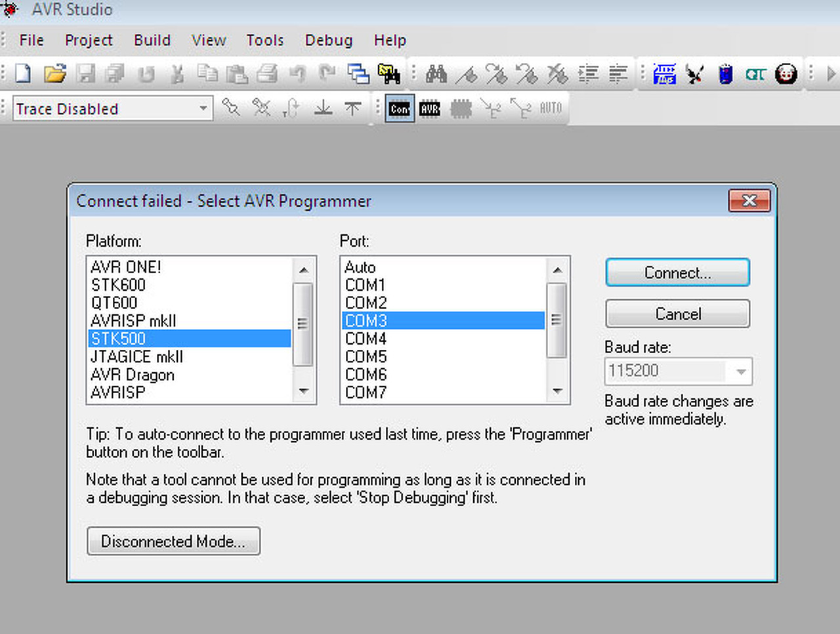The image size is (840, 634).
Task: Select STK600 platform
Action: pos(190,285)
